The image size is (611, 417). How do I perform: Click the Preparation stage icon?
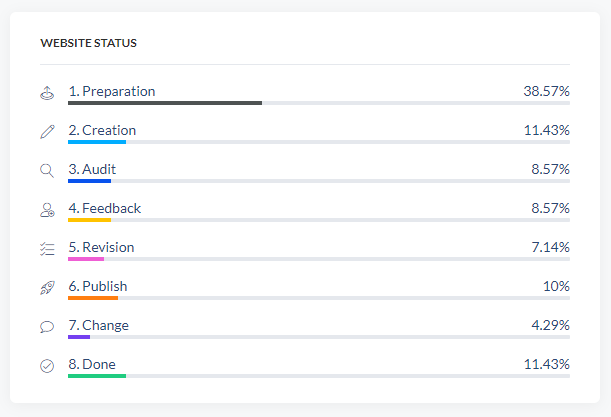(x=47, y=92)
